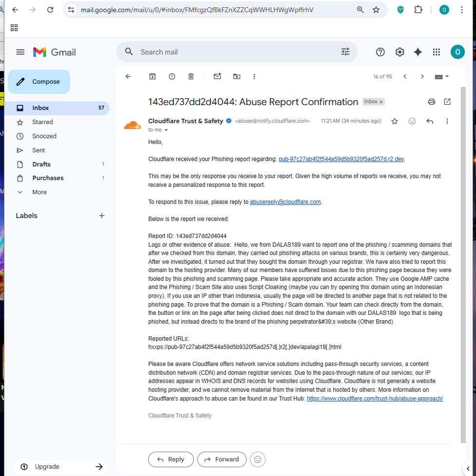Go to the older email arrow
This screenshot has height=476, width=476.
pyautogui.click(x=422, y=76)
